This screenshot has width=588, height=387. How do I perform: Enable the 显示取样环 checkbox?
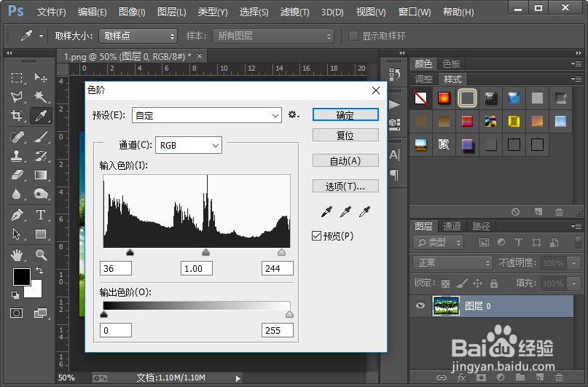click(353, 36)
